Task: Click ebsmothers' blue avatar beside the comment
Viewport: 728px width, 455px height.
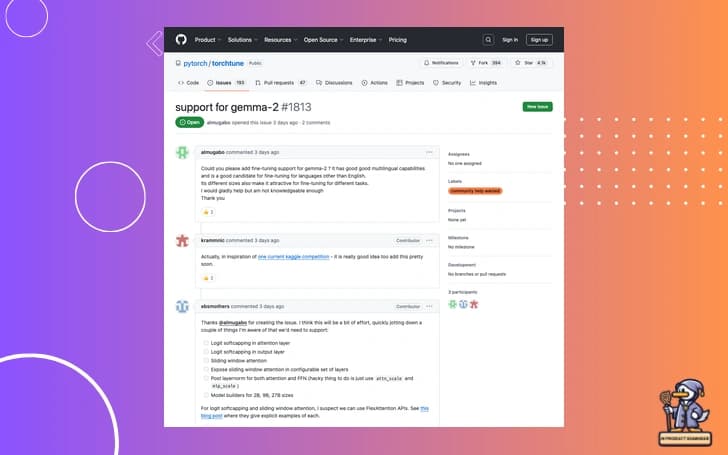Action: [182, 306]
